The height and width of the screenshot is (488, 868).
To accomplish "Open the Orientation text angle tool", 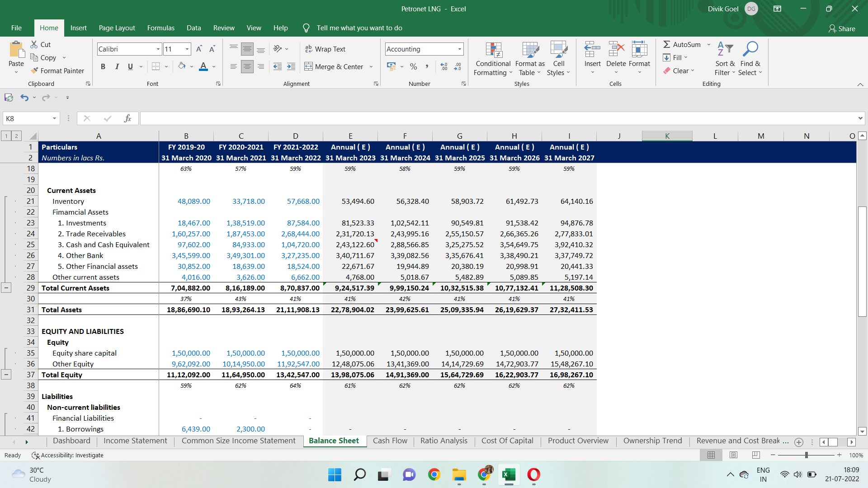I will [278, 49].
